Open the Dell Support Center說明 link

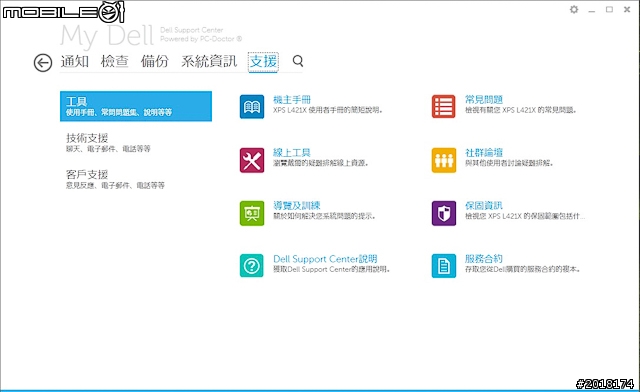coord(325,259)
